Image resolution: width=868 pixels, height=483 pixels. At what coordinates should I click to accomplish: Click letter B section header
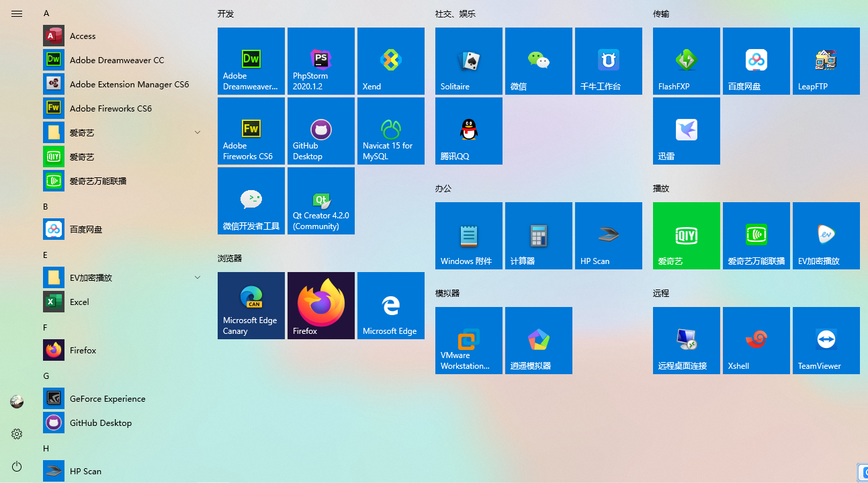(x=46, y=207)
